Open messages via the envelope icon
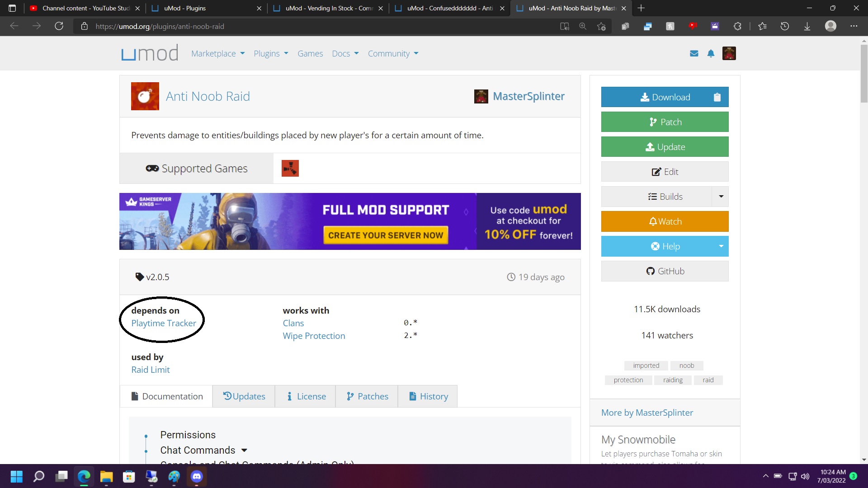Viewport: 868px width, 488px height. pyautogui.click(x=694, y=53)
